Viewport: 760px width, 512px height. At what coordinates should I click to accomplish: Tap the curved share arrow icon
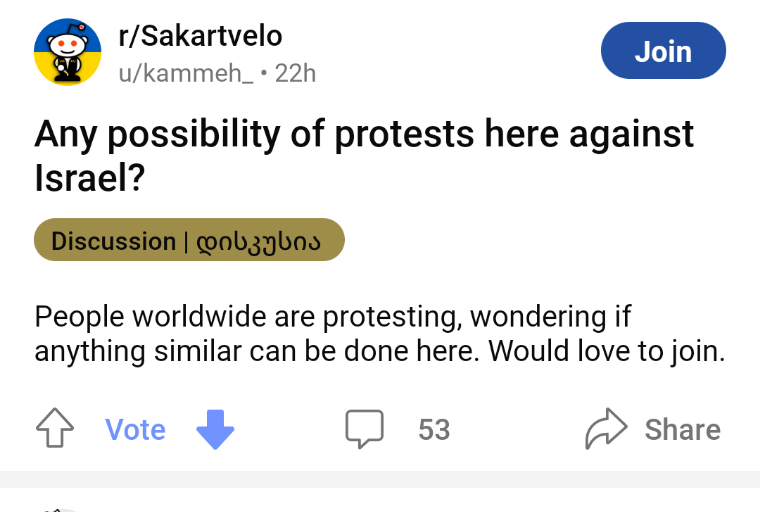(x=606, y=429)
